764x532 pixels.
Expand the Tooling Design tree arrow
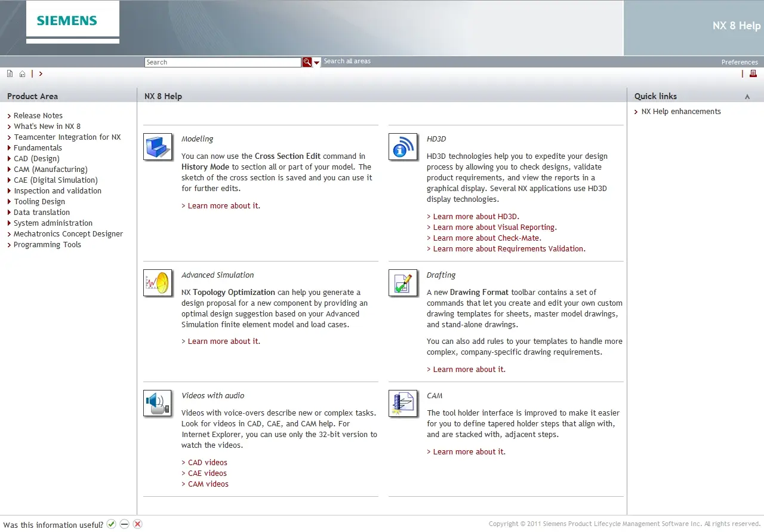tap(9, 202)
